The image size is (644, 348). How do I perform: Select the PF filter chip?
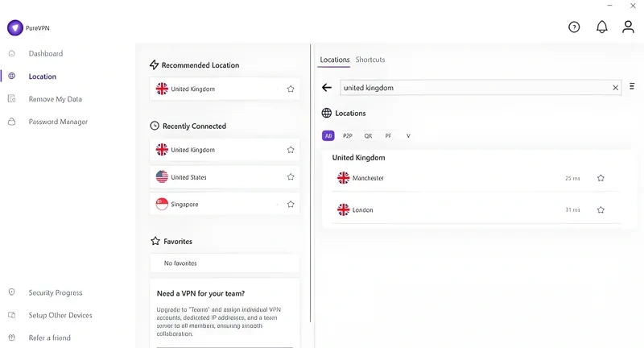tap(388, 135)
